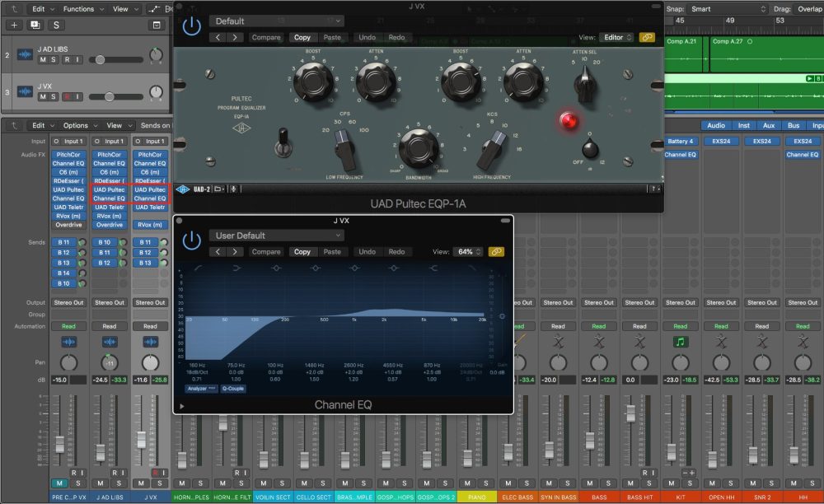
Task: Click Compare in the Channel EQ window
Action: coord(266,251)
